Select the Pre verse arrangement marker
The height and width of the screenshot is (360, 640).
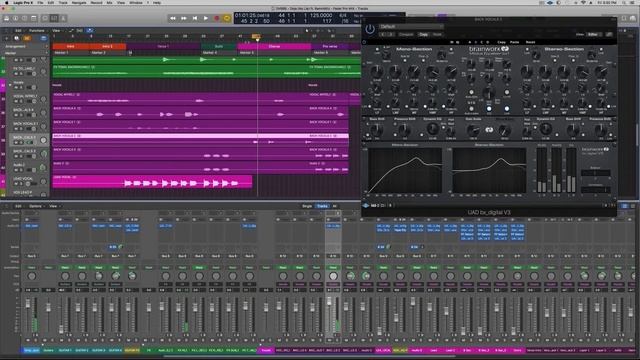pos(331,47)
